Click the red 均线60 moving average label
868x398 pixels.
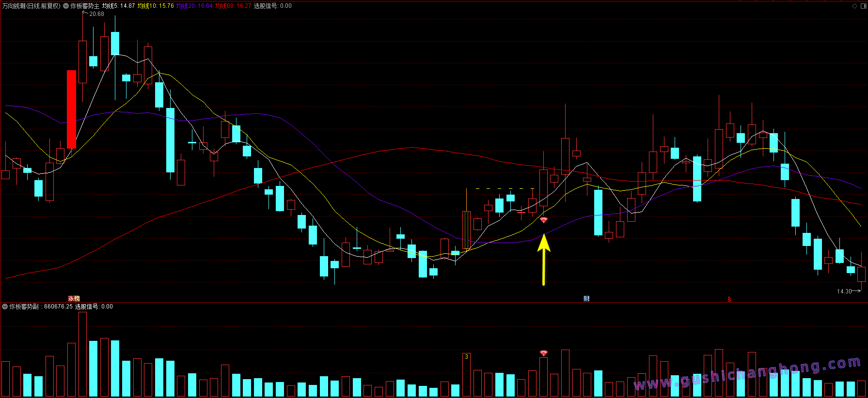tap(233, 6)
